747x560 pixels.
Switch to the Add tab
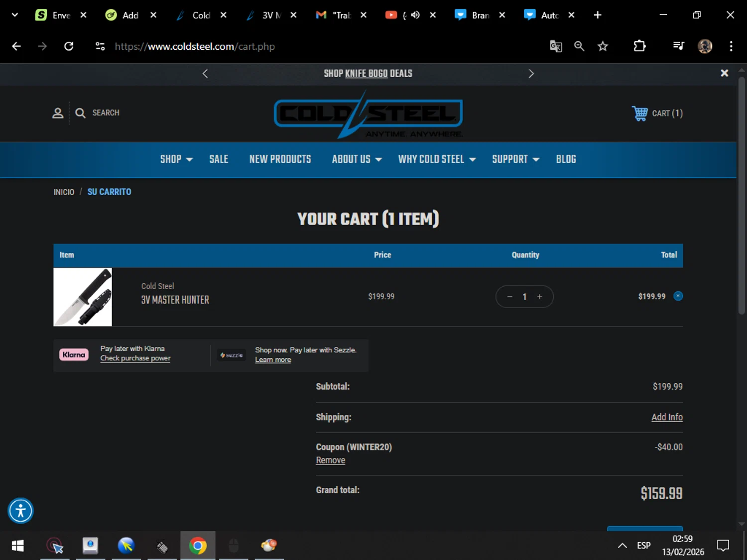coord(124,15)
